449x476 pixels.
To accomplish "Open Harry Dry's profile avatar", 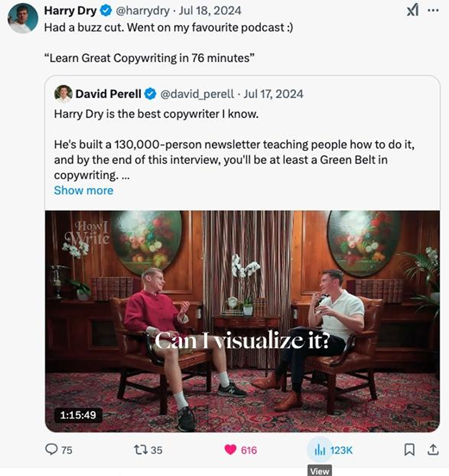I will pos(23,19).
